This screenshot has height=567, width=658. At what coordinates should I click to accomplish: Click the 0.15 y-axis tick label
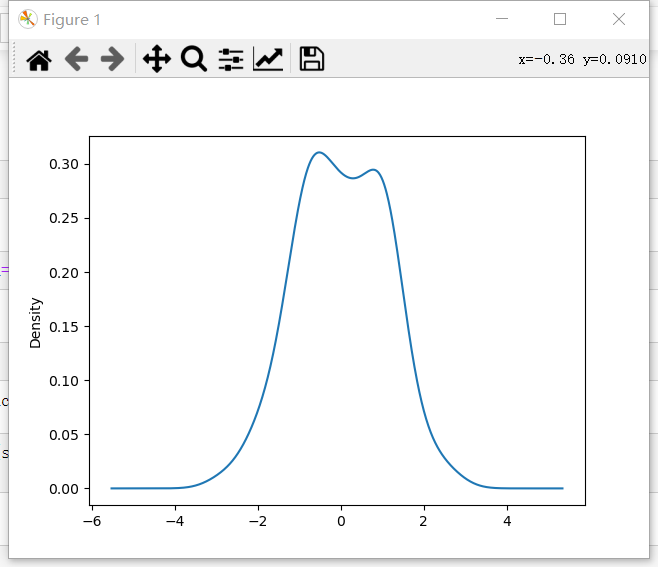64,327
